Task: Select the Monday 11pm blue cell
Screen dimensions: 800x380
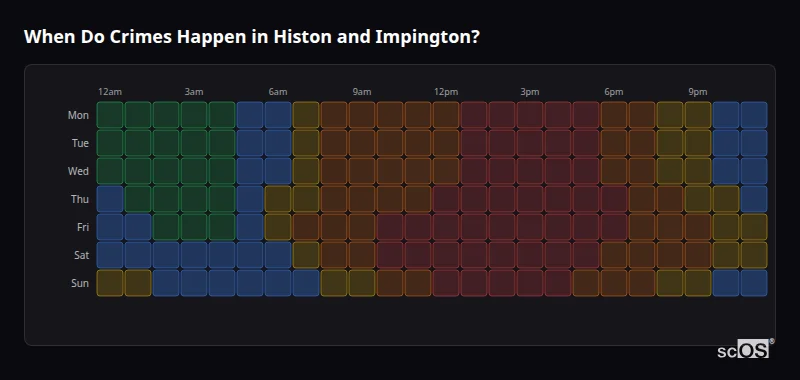Action: click(754, 115)
